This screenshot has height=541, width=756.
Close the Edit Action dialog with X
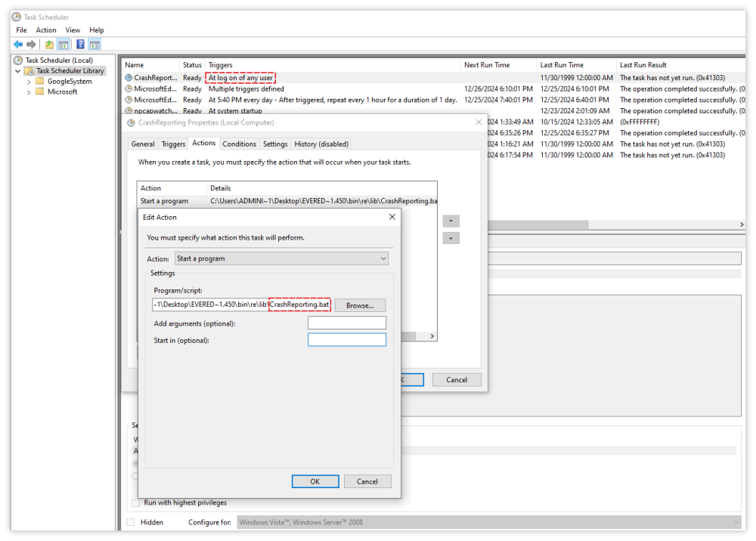click(x=392, y=217)
